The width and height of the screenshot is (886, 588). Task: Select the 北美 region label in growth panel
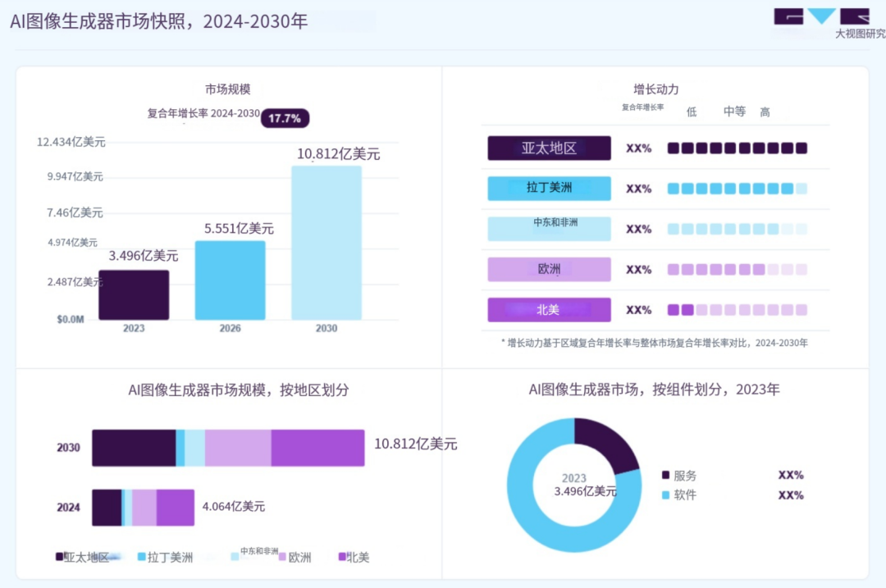pyautogui.click(x=549, y=309)
